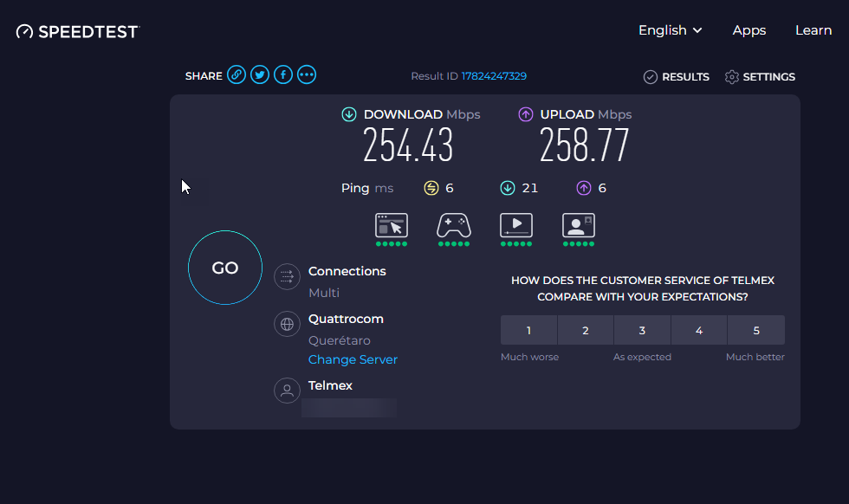Click the Telmex provider name
The width and height of the screenshot is (849, 504).
(x=330, y=385)
